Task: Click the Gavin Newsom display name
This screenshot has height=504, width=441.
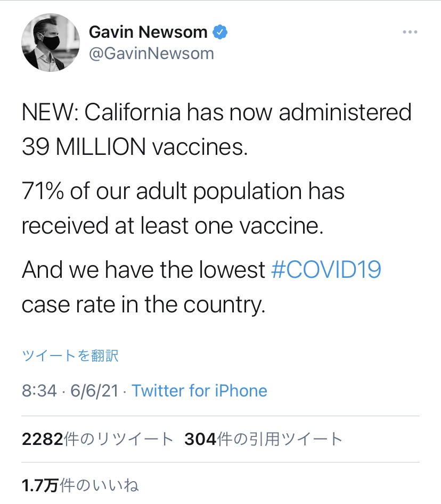Action: pyautogui.click(x=148, y=32)
